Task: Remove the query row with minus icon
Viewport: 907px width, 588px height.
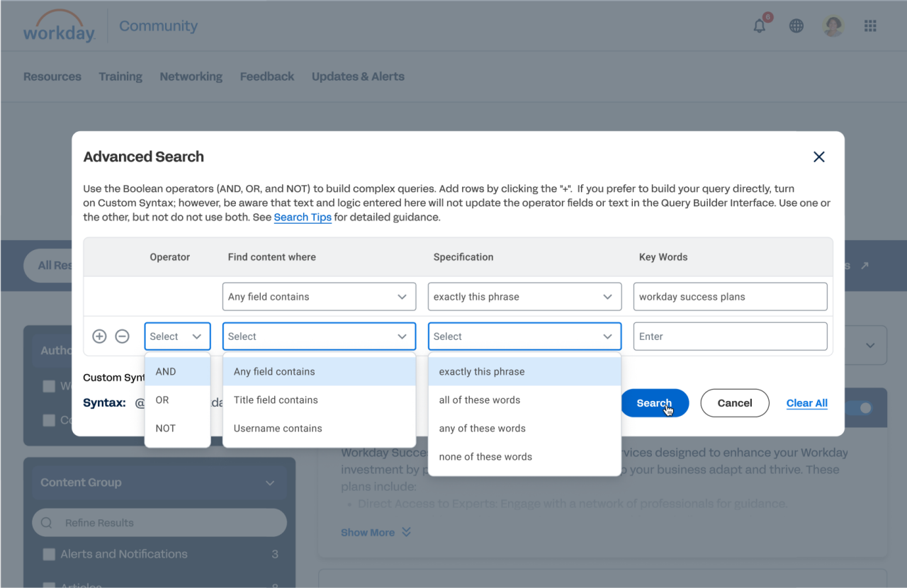Action: (x=122, y=337)
